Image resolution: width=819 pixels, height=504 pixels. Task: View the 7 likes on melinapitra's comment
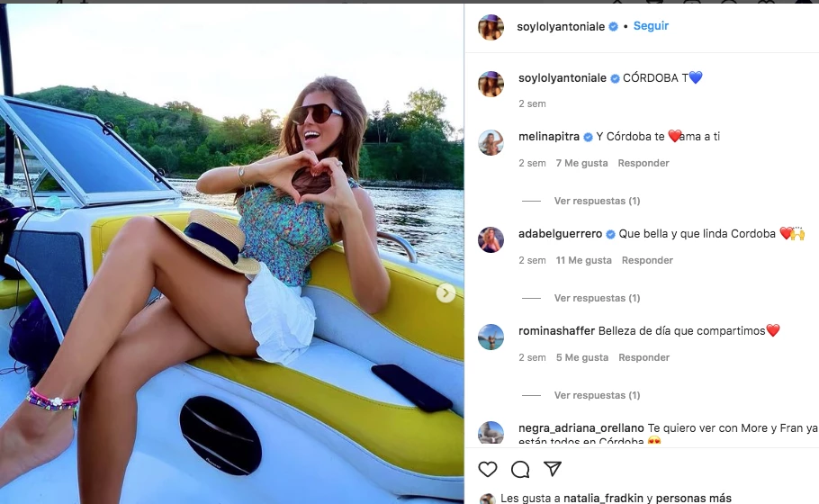(581, 163)
